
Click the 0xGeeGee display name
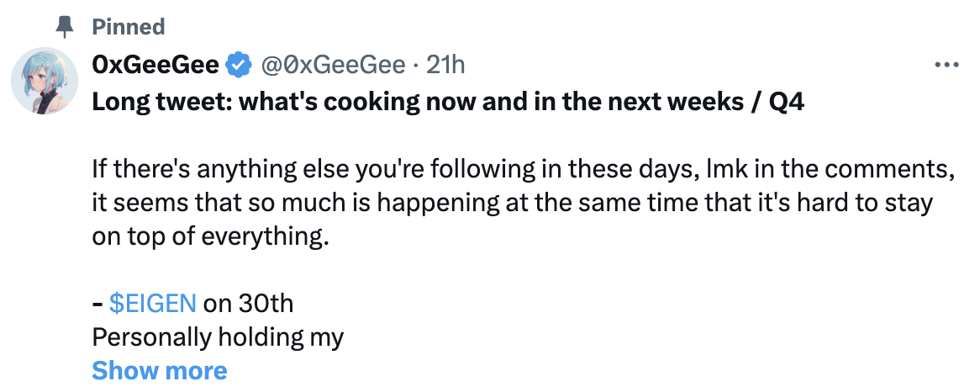pos(156,64)
